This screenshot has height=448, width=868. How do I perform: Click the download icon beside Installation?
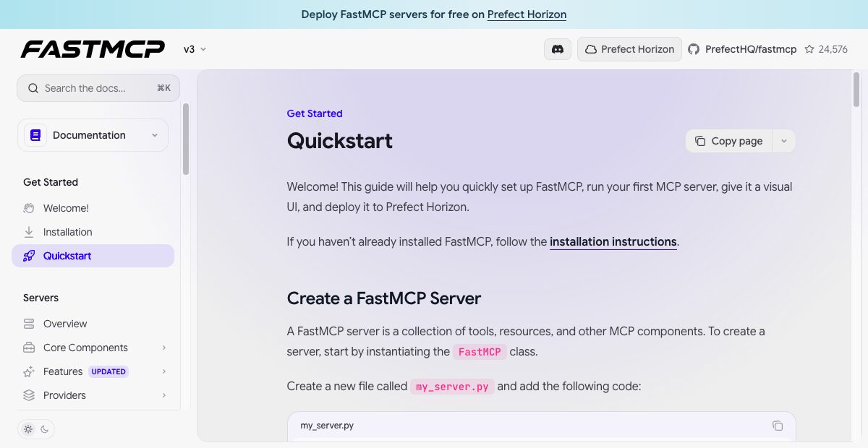[x=29, y=232]
